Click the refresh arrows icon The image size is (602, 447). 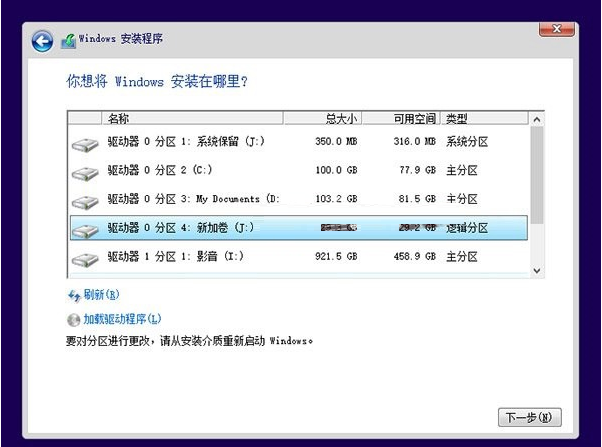[x=73, y=296]
